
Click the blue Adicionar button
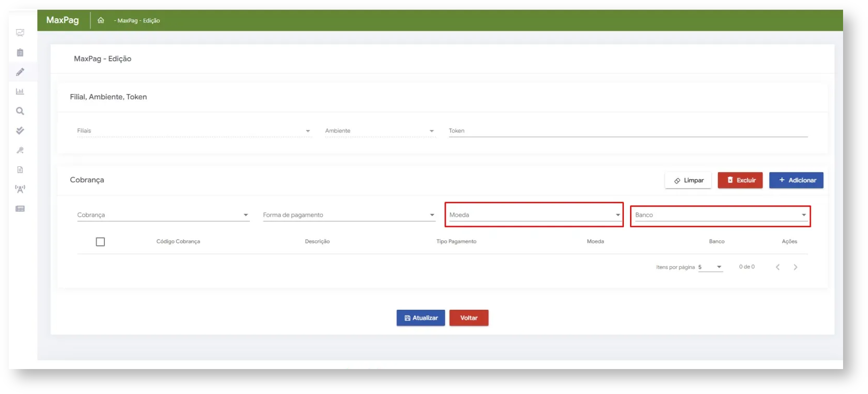796,180
